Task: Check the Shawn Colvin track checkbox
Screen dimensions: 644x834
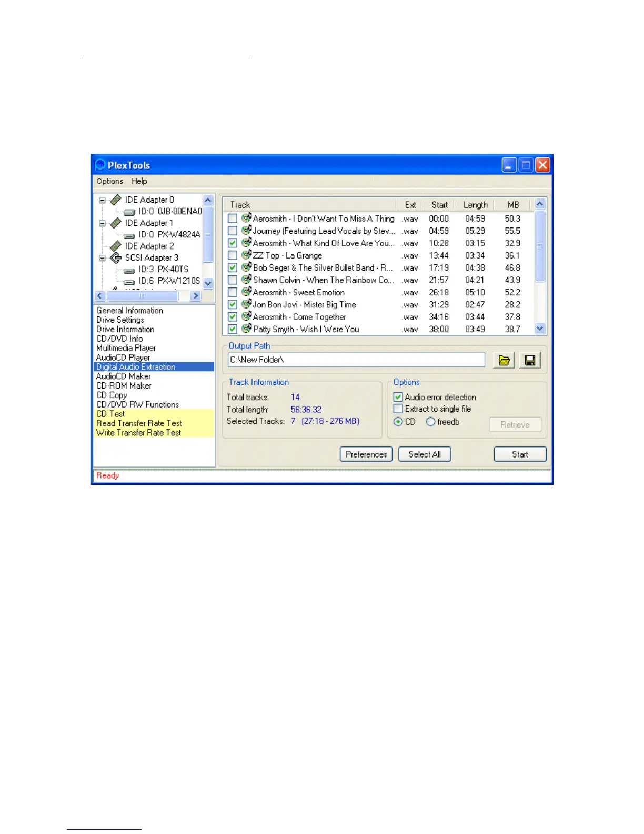Action: click(232, 280)
